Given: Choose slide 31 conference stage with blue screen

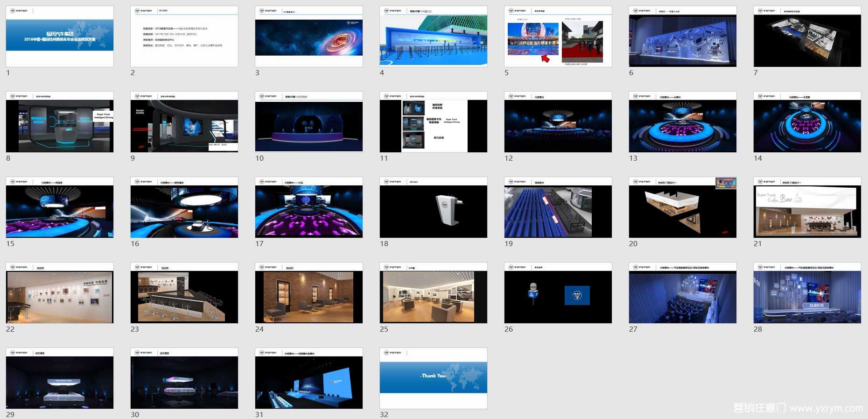Looking at the screenshot, I should (309, 378).
